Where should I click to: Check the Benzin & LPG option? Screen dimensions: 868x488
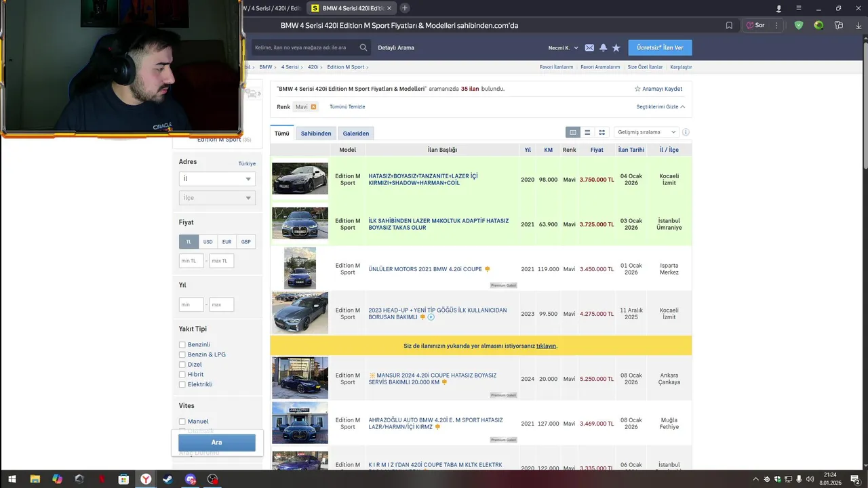tap(182, 354)
